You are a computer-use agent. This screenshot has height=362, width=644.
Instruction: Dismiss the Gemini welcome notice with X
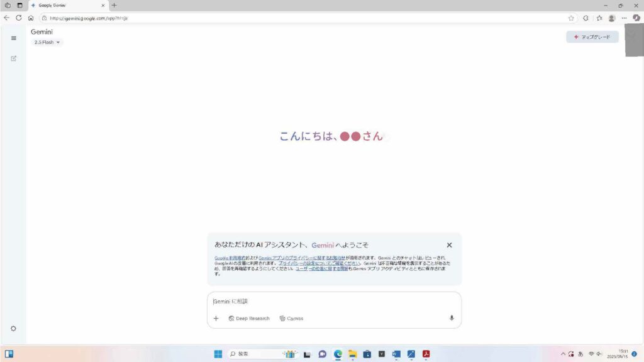(x=449, y=245)
